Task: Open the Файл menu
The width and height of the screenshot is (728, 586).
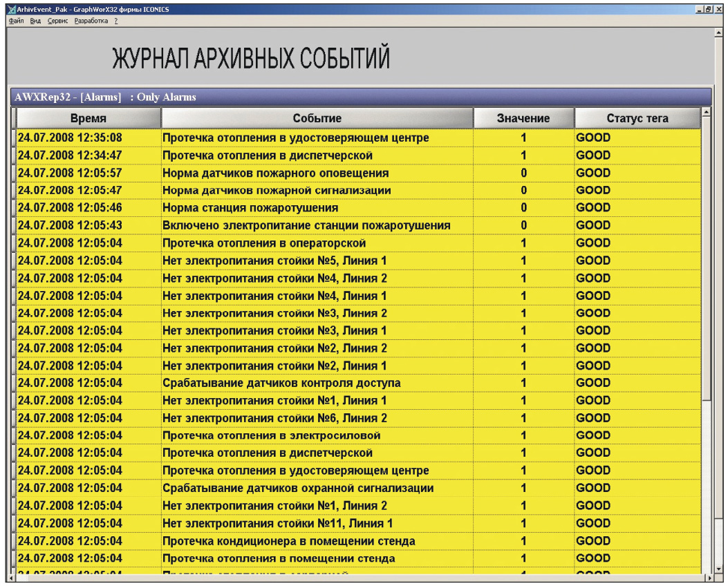Action: 16,21
